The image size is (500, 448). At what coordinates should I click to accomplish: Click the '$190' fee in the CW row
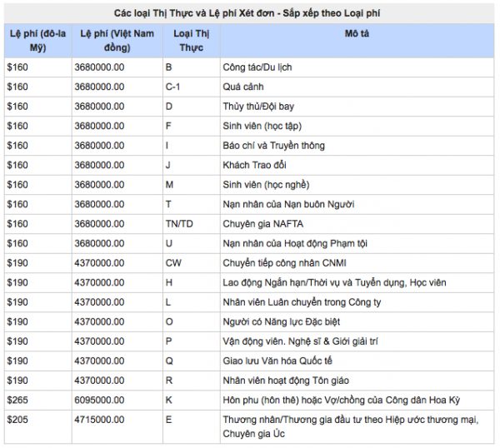click(38, 263)
